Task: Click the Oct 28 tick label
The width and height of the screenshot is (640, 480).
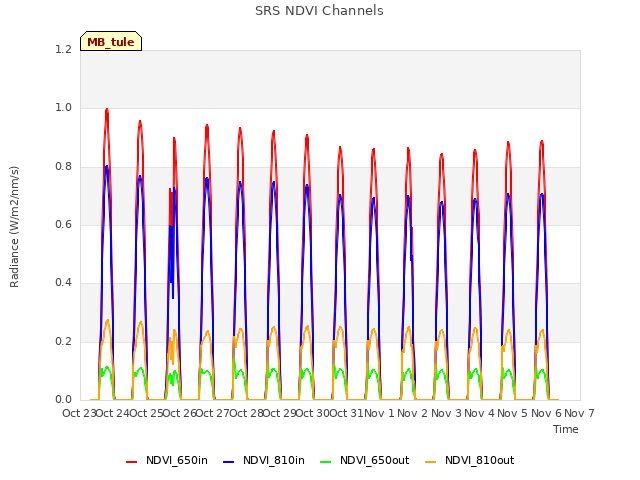Action: coord(246,413)
